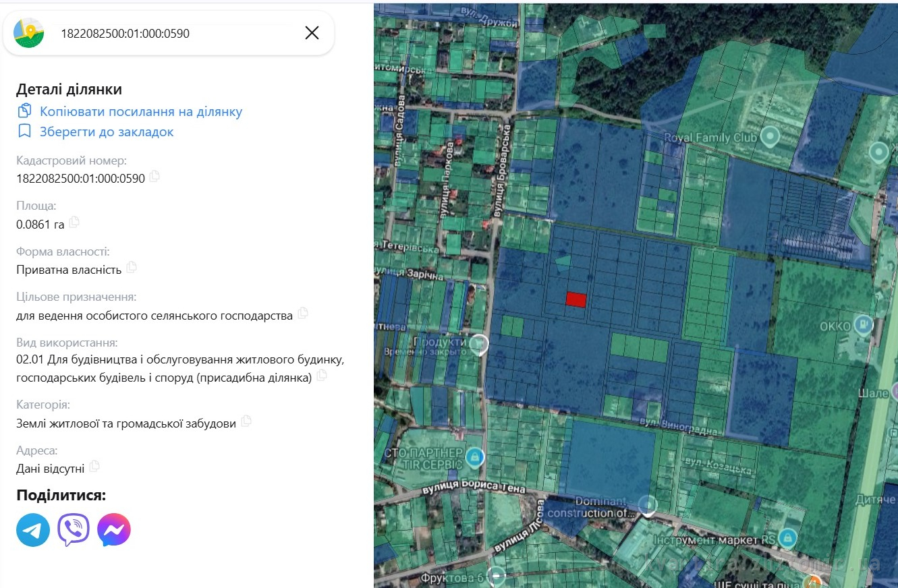The image size is (898, 588).
Task: Share parcel via Messenger
Action: tap(114, 530)
